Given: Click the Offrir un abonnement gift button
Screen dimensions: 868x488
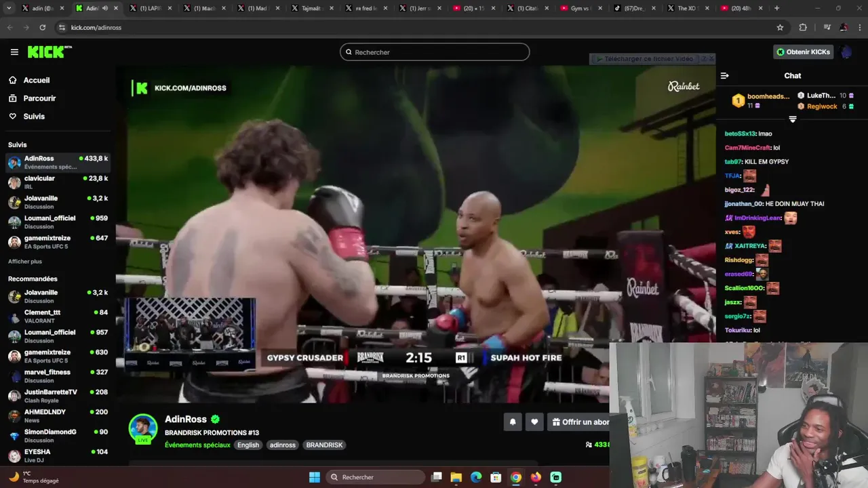Looking at the screenshot, I should point(580,422).
